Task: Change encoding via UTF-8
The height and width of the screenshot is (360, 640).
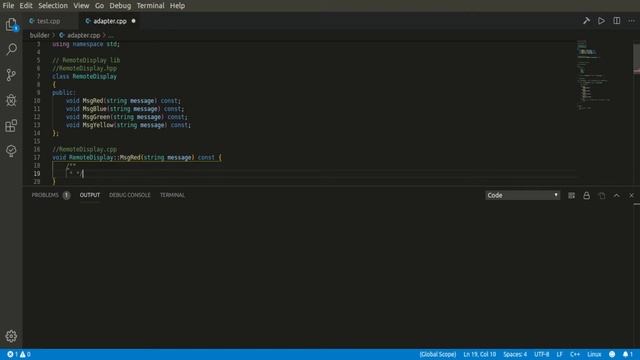Action: [x=542, y=354]
